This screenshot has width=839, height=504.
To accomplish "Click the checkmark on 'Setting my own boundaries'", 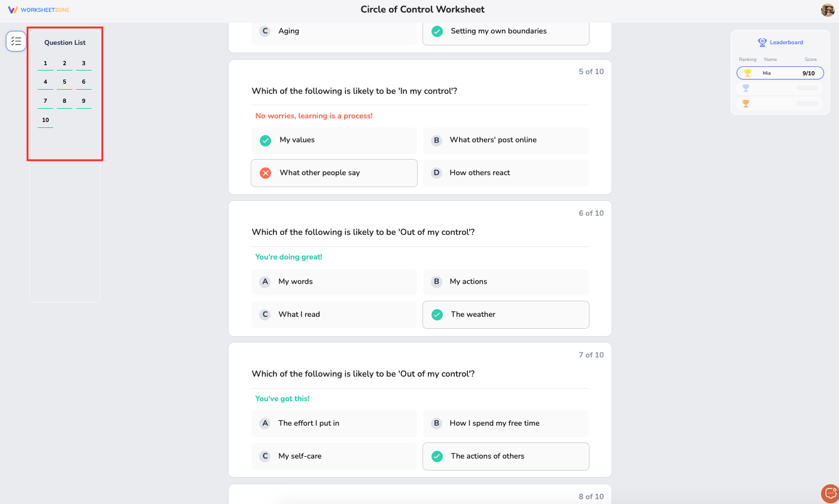I will click(x=437, y=31).
